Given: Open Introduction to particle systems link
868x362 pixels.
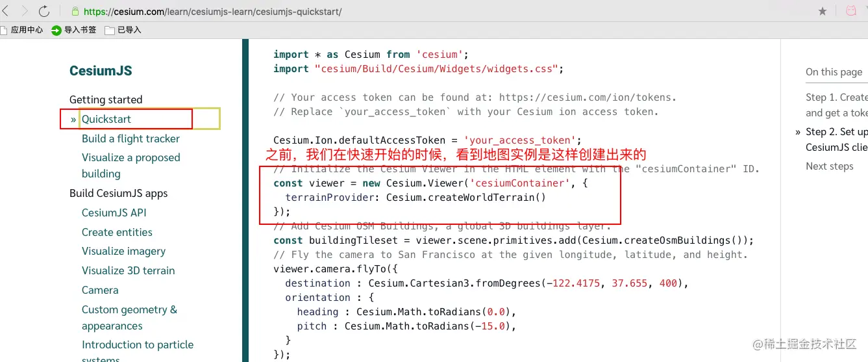Looking at the screenshot, I should [138, 352].
